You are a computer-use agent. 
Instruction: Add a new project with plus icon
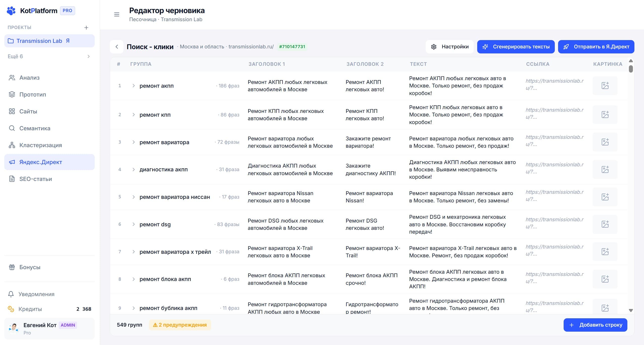pyautogui.click(x=86, y=27)
